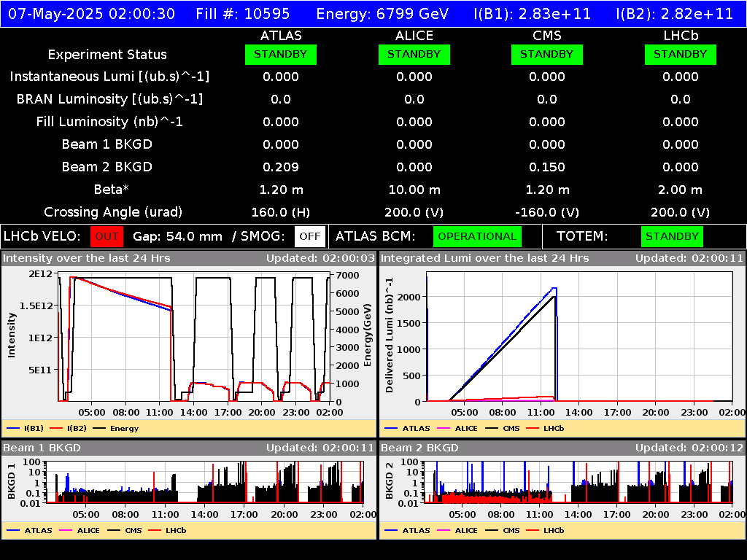747x560 pixels.
Task: Click the ATLAS BCM OPERATIONAL indicator
Action: tap(477, 236)
